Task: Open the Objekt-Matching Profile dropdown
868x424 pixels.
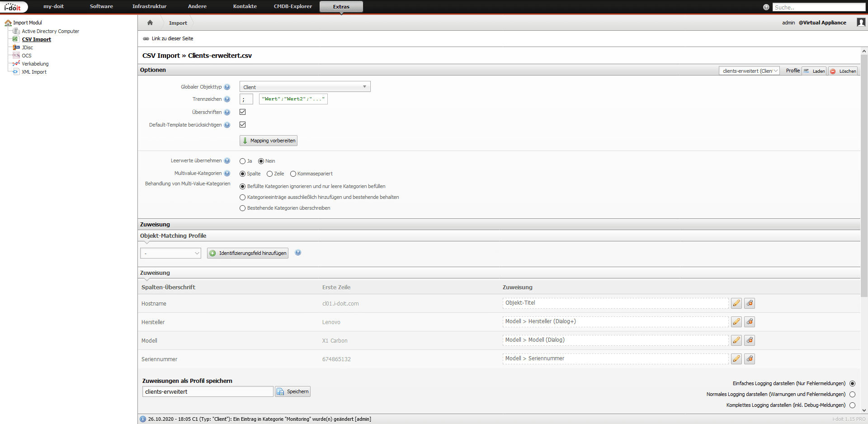Action: click(x=170, y=253)
